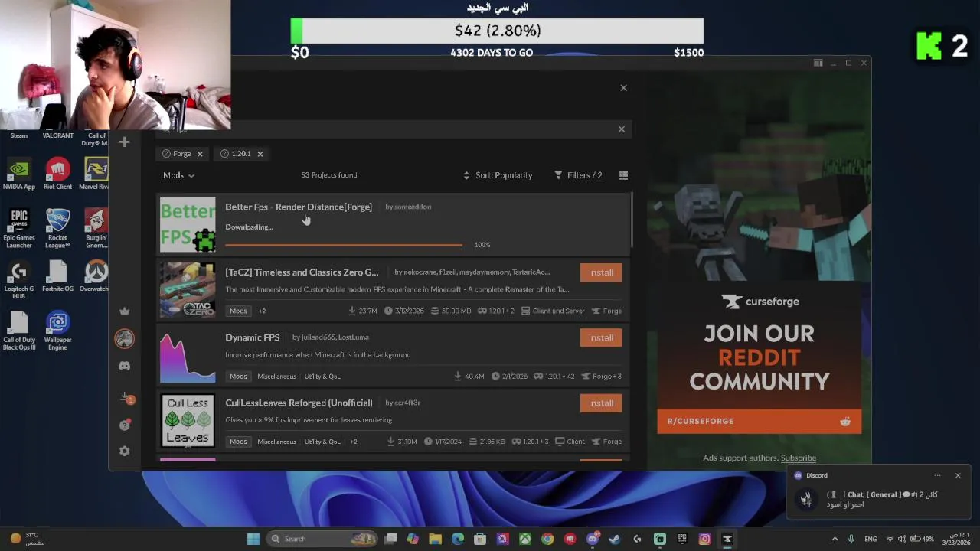Image resolution: width=980 pixels, height=551 pixels.
Task: Open the Logitech G HUB desktop shortcut
Action: coord(18,279)
